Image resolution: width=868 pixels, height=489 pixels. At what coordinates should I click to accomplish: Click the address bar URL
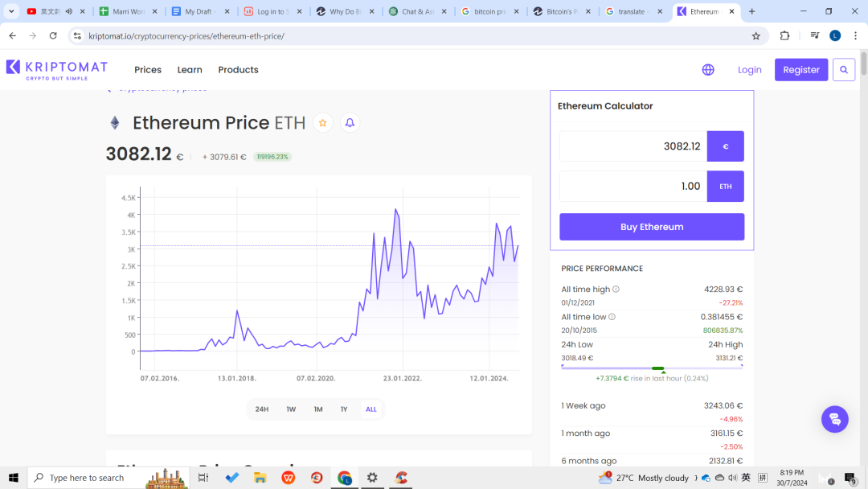(x=186, y=36)
